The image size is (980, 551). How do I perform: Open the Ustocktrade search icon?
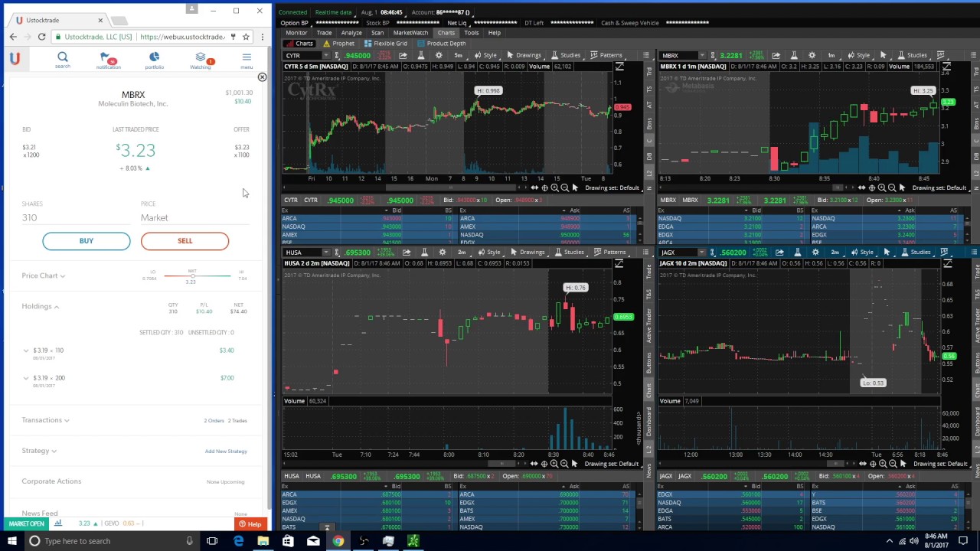pos(63,59)
